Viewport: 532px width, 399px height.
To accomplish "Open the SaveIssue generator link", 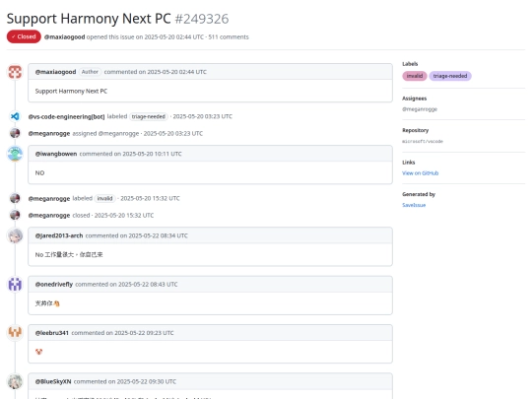I will 414,205.
